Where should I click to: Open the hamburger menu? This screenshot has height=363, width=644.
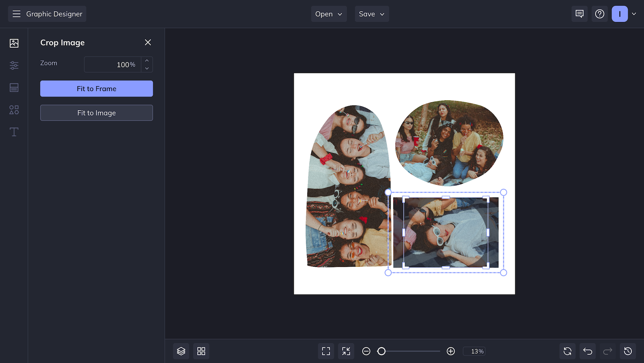click(x=17, y=13)
